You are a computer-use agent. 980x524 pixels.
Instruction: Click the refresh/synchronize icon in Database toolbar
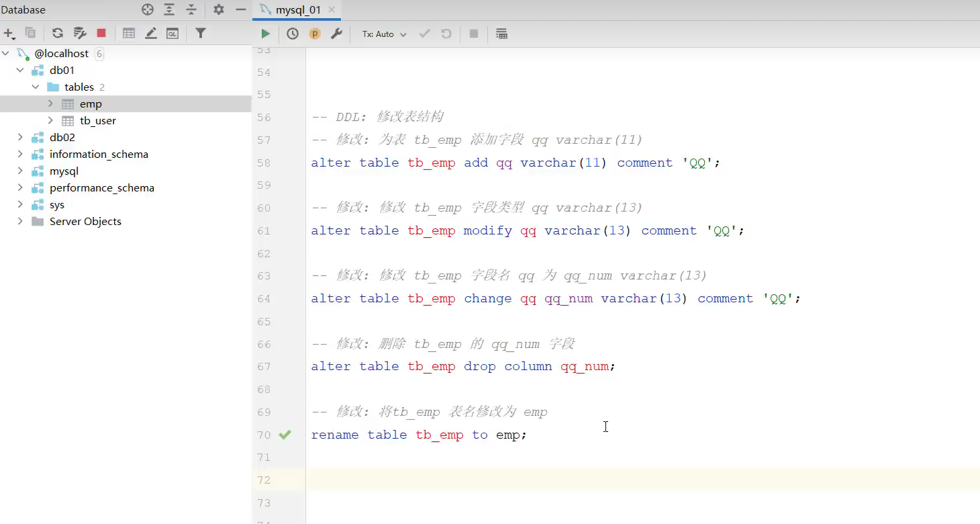coord(57,33)
